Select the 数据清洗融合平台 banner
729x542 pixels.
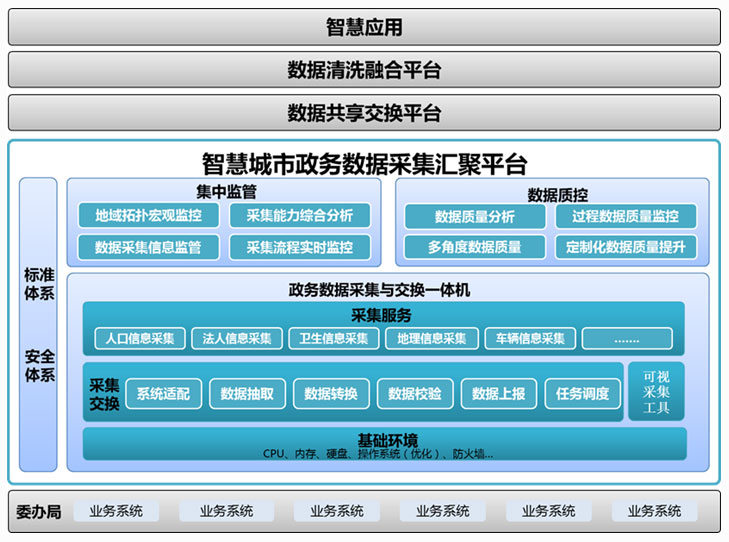364,70
